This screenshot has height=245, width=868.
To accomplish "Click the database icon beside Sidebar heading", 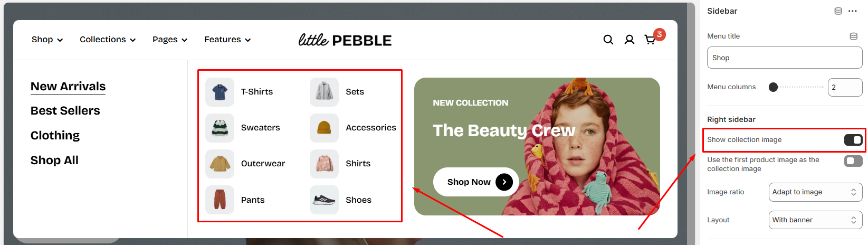I will [x=838, y=11].
